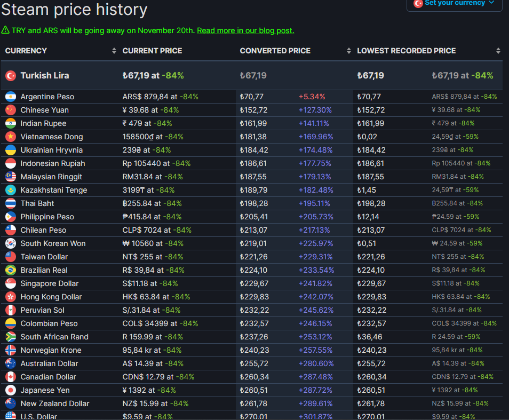Click the Australian Dollar flag icon
Viewport: 509px width, 420px height.
point(11,363)
